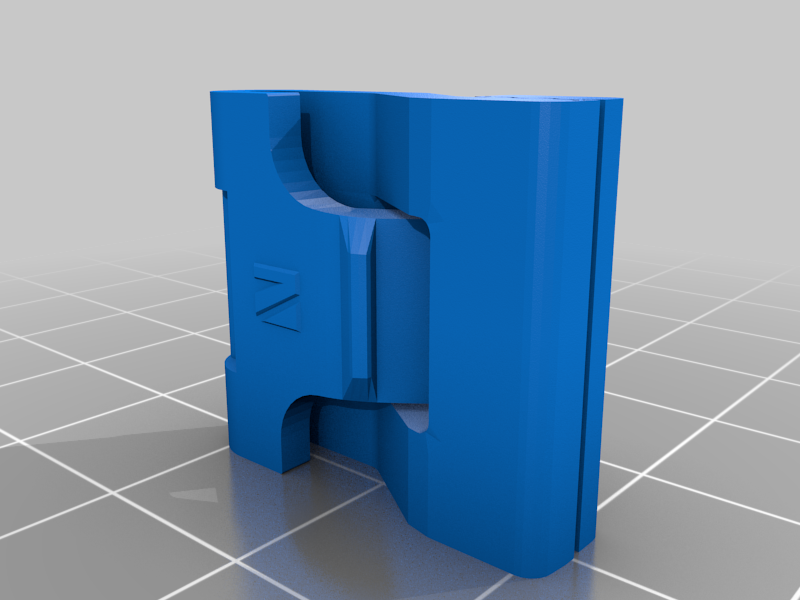Click the embossed letter mark on the model

pos(277,297)
